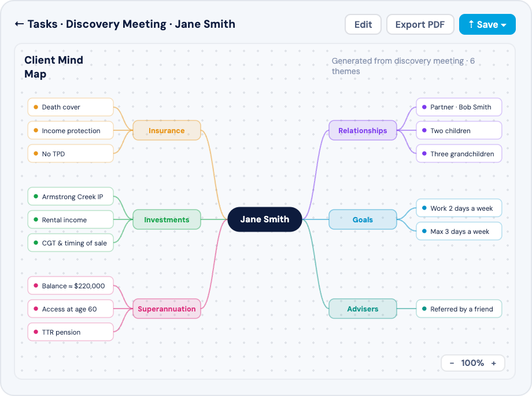Select the Goals theme node

click(x=363, y=220)
